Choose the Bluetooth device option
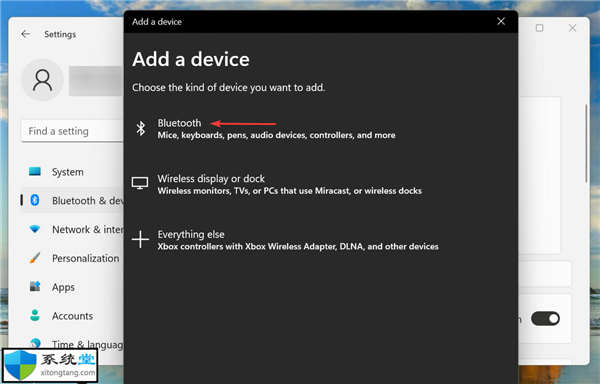Image resolution: width=600 pixels, height=384 pixels. (x=264, y=129)
